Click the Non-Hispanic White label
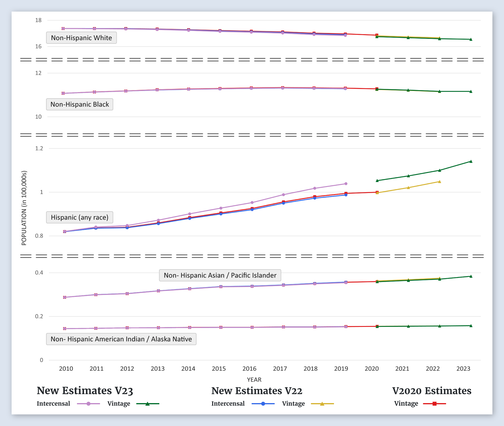Image resolution: width=504 pixels, height=426 pixels. pyautogui.click(x=81, y=38)
